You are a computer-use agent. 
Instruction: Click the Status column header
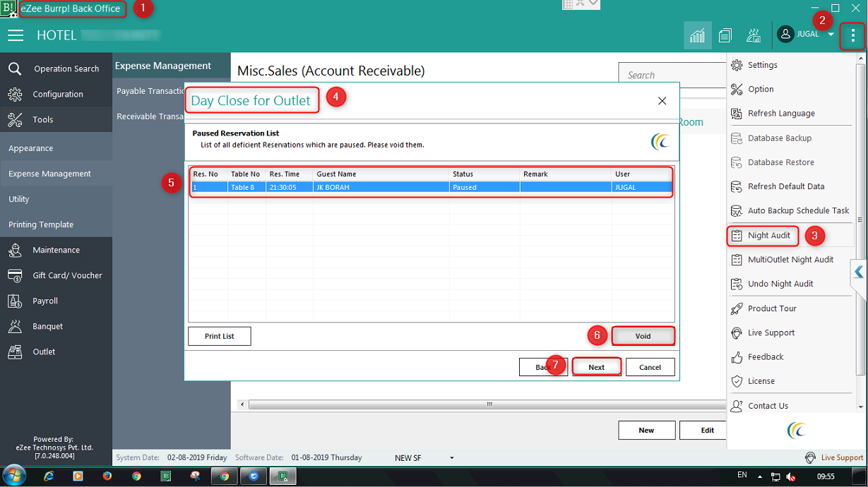484,174
